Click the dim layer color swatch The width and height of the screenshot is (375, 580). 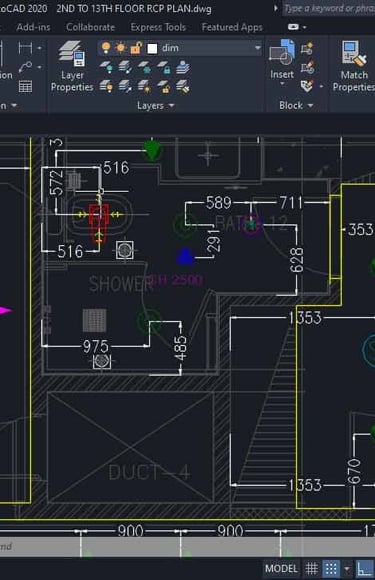[x=152, y=48]
